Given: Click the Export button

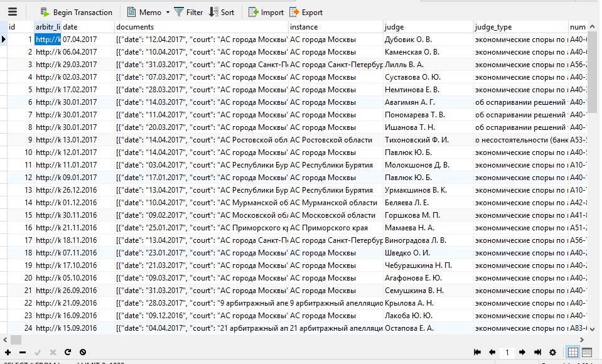Looking at the screenshot, I should pos(306,13).
